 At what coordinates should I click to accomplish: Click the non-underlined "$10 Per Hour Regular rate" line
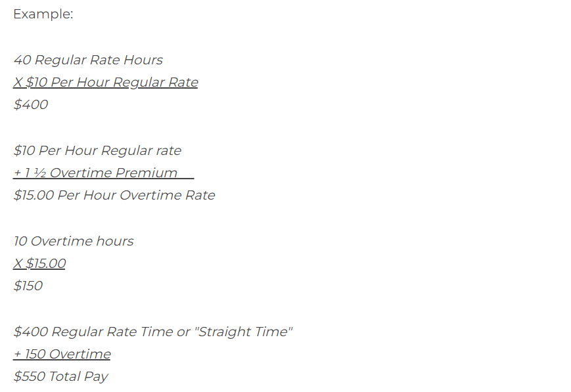pyautogui.click(x=97, y=150)
